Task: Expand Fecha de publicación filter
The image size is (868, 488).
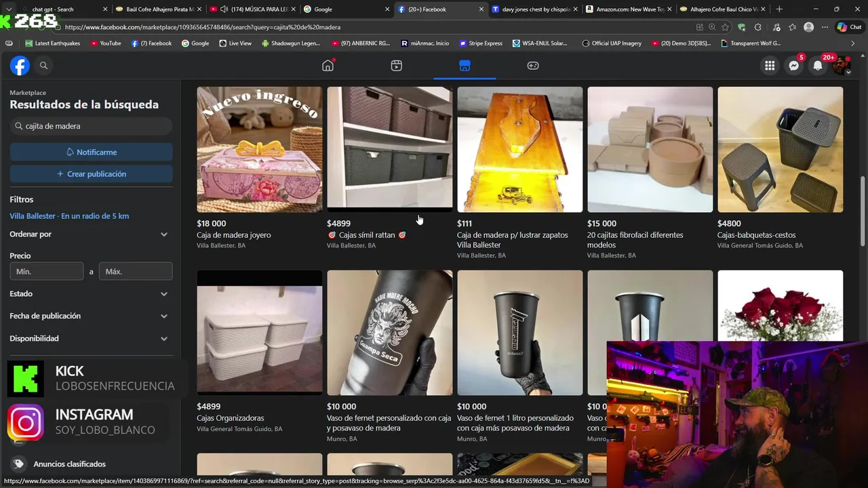Action: (x=90, y=317)
